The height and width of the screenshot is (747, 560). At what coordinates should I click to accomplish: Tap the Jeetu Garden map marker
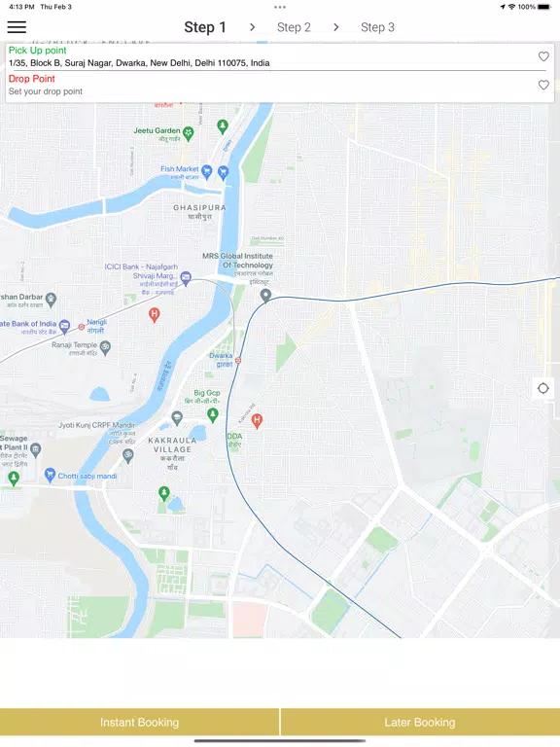pos(189,133)
